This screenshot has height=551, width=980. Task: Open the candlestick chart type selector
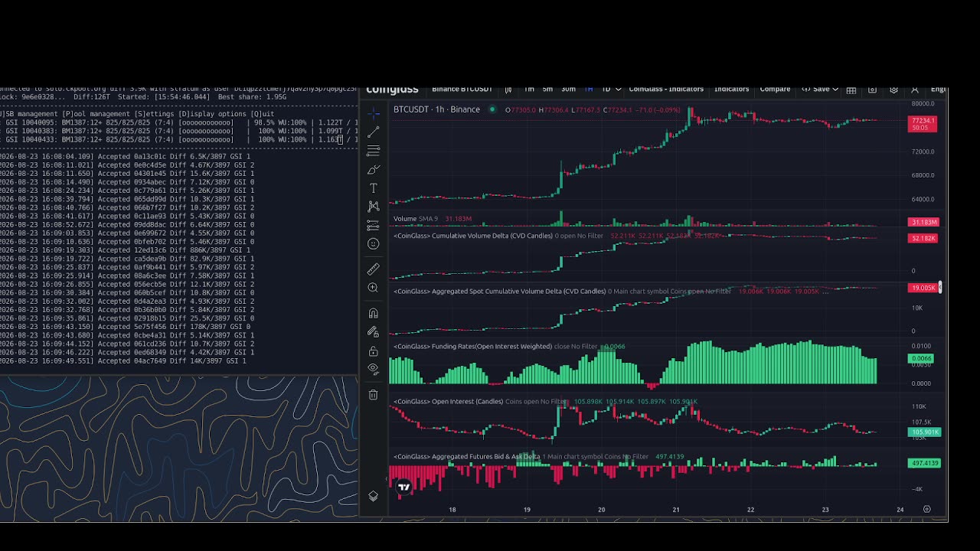pos(508,90)
